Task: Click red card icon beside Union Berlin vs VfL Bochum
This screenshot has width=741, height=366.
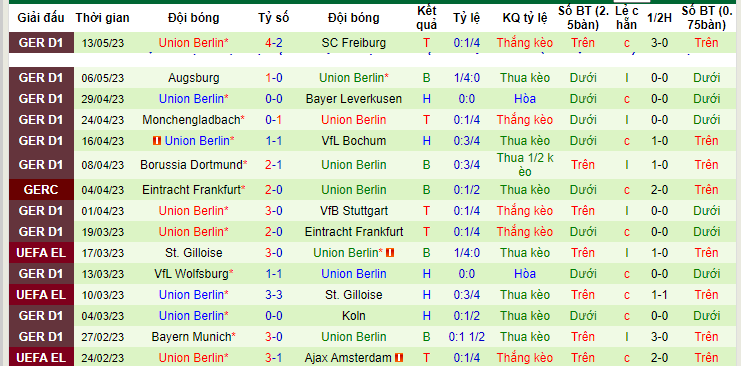Action: click(157, 141)
